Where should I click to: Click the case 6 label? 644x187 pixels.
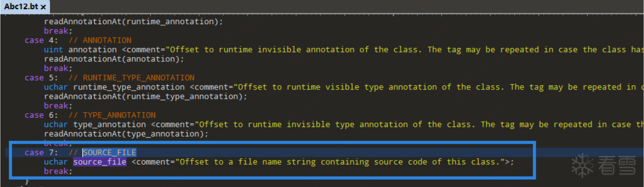point(41,115)
